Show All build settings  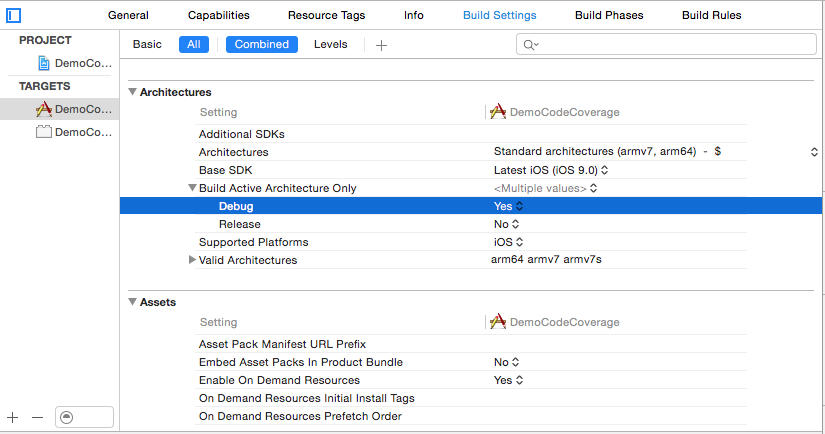tap(194, 44)
